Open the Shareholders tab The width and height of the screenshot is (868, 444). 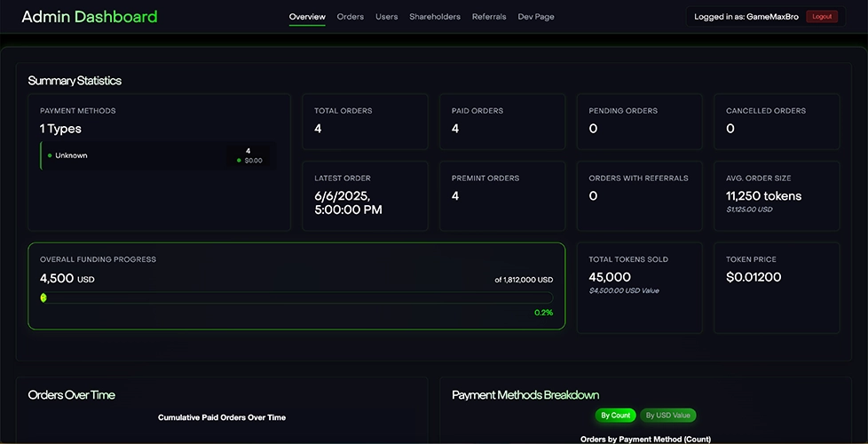435,17
